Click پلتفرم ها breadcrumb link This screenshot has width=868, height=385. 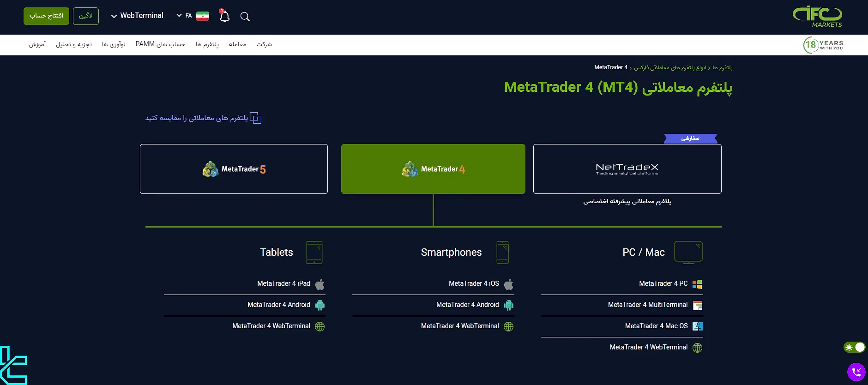(x=723, y=68)
